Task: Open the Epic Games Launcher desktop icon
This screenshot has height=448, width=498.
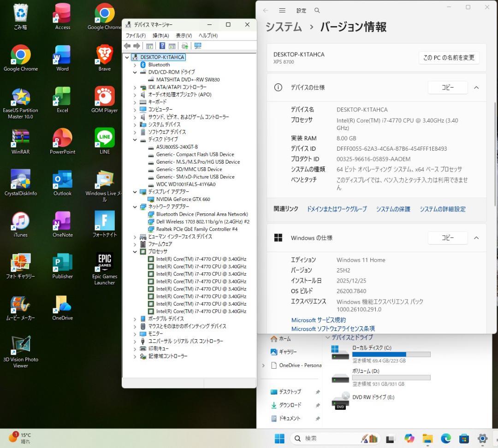Action: coord(105,269)
